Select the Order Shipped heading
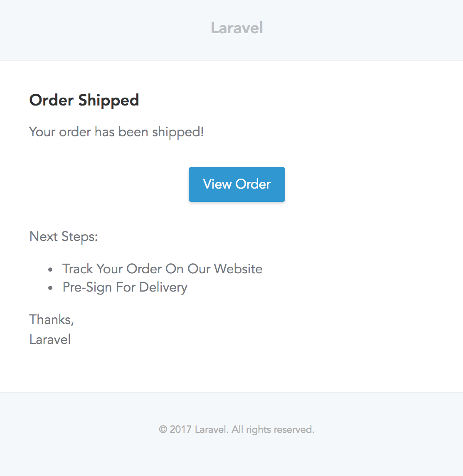463x476 pixels. (x=84, y=100)
